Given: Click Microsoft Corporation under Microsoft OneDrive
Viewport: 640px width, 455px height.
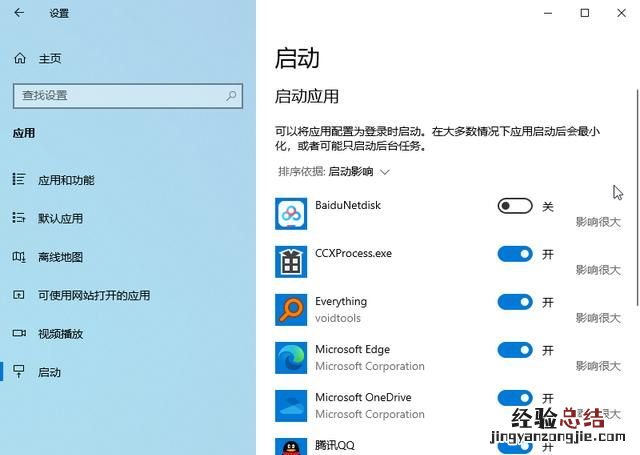Looking at the screenshot, I should [370, 414].
